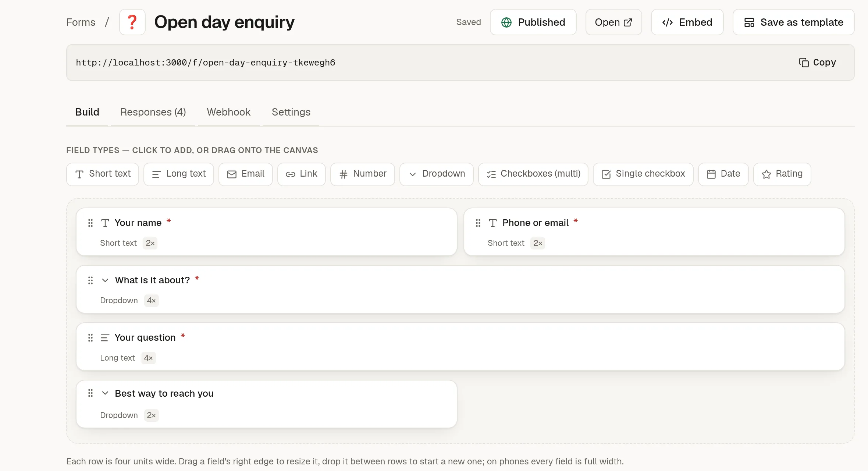
Task: Click the 2× width badge on Best way to reach you
Action: coord(152,415)
